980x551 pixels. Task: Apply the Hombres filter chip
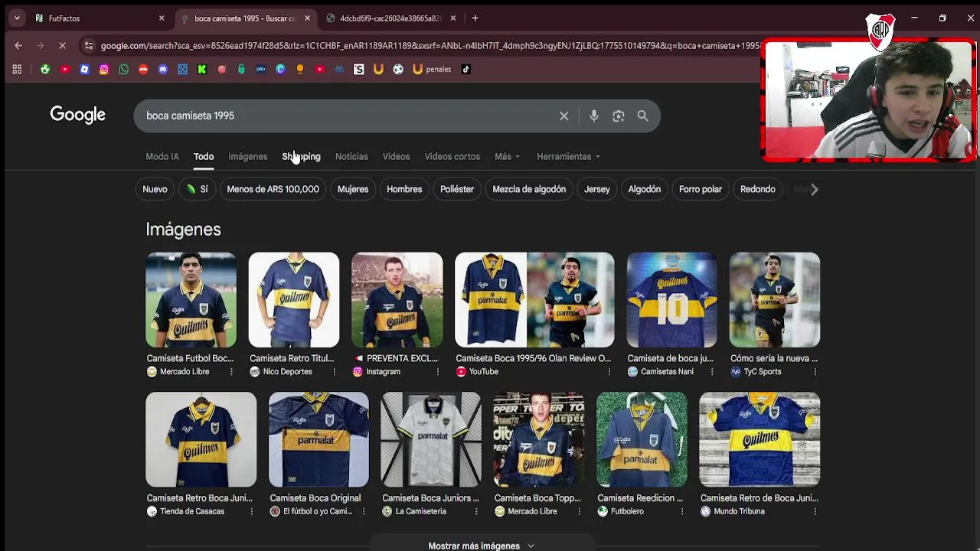click(404, 189)
